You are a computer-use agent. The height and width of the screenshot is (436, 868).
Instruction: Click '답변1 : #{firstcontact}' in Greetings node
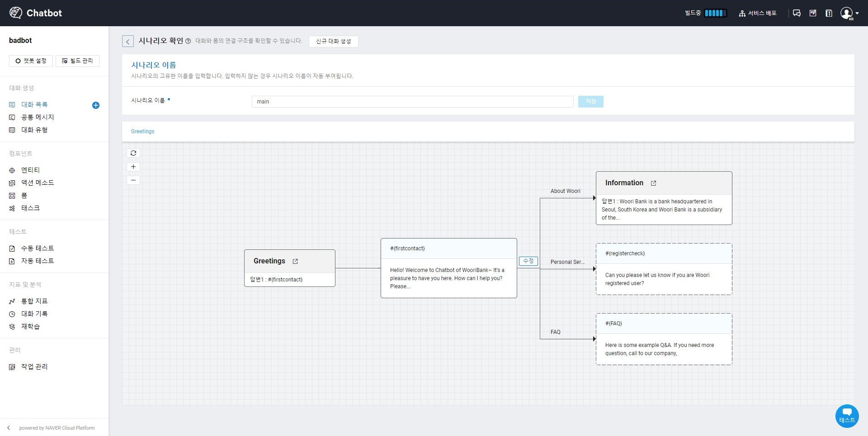(x=276, y=280)
